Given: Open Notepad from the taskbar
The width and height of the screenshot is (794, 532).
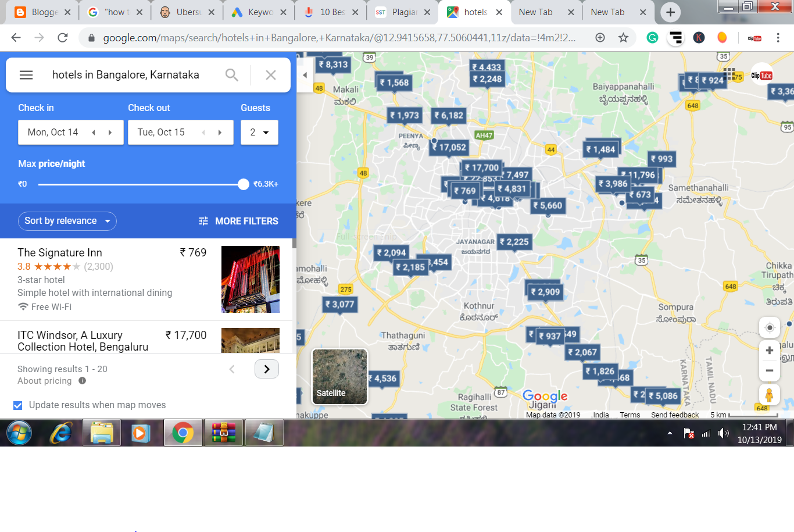Looking at the screenshot, I should [264, 433].
